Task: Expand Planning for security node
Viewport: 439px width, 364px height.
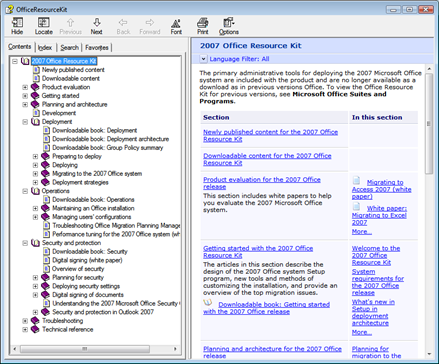Action: pos(35,277)
